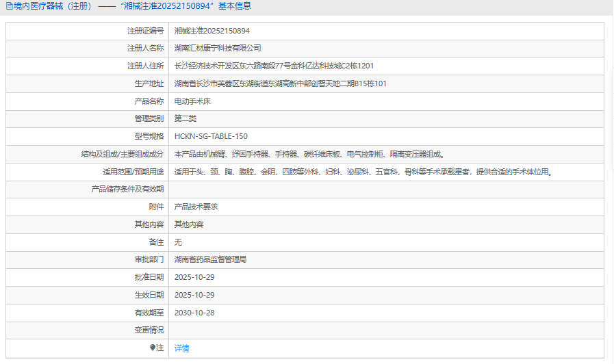Viewport: 614px width, 364px height.
Task: Click the bulb icon beside 注
Action: click(153, 348)
